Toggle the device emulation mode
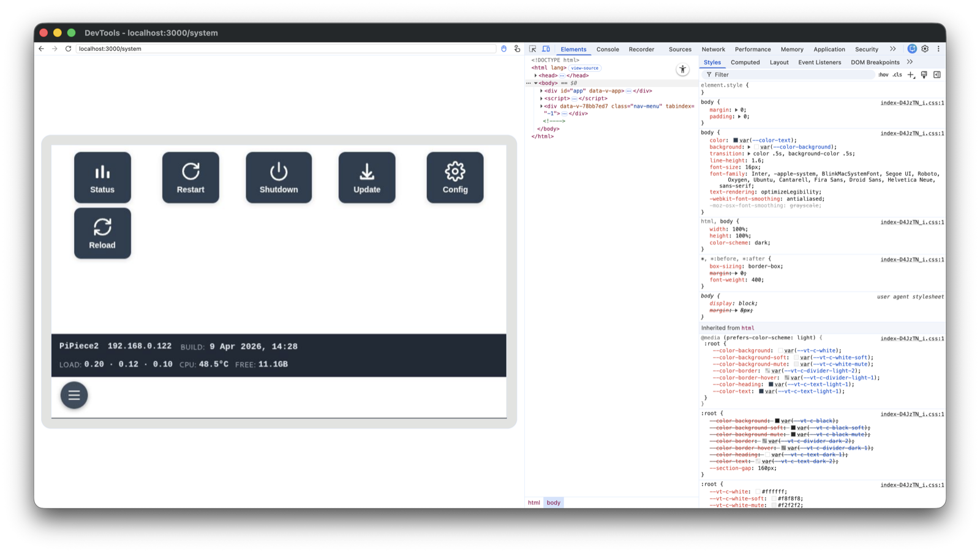 tap(546, 49)
